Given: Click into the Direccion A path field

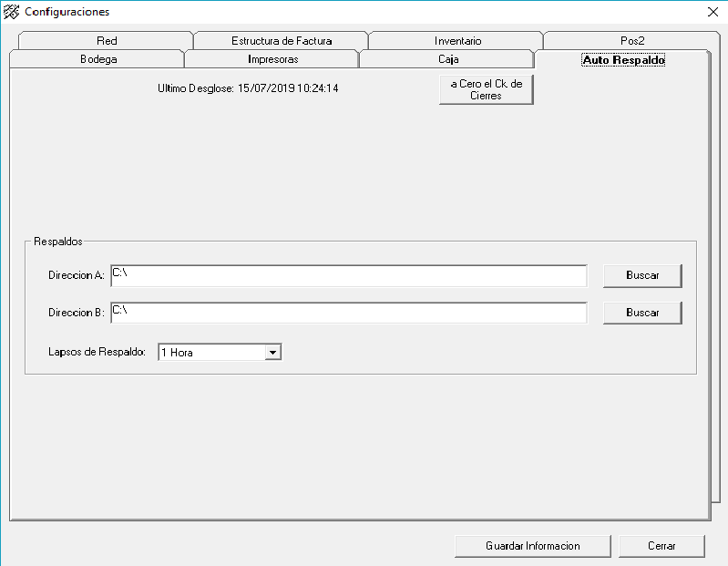Looking at the screenshot, I should 348,275.
